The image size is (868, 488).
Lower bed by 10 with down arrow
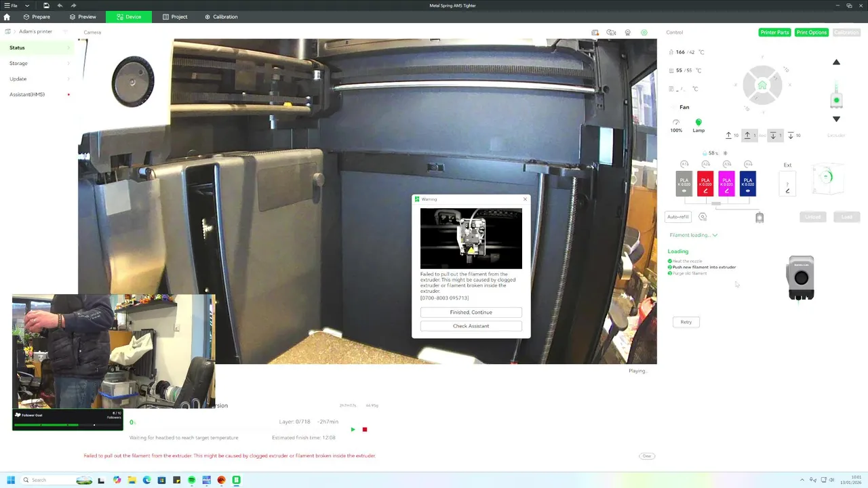coord(793,136)
